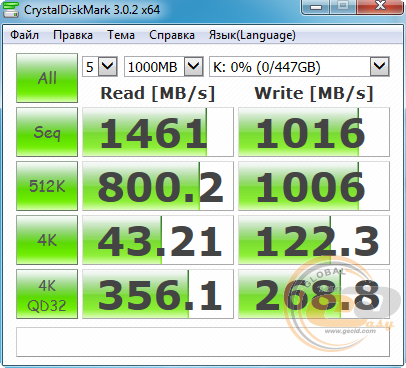This screenshot has height=368, width=406.
Task: Select the 4K QD32 write result 268.8
Action: (314, 294)
